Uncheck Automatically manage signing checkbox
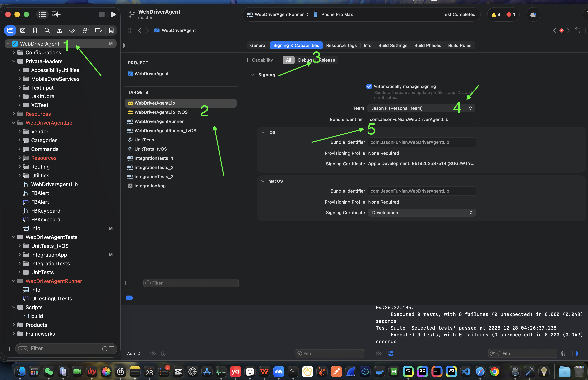 [369, 86]
